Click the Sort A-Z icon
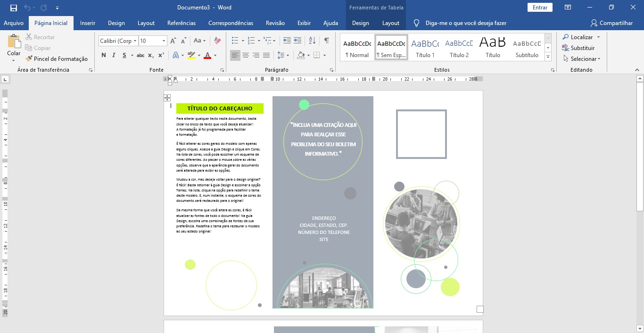644x333 pixels. (312, 41)
